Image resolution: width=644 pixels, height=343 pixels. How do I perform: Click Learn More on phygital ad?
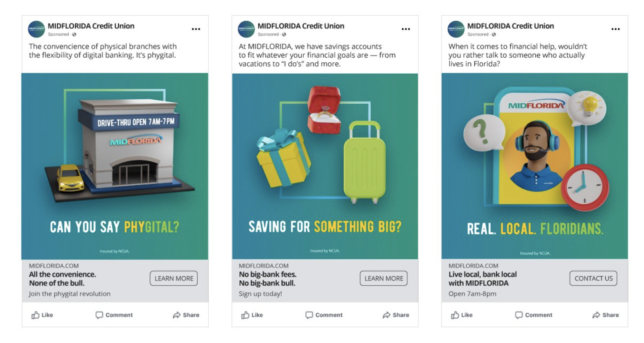pyautogui.click(x=174, y=278)
